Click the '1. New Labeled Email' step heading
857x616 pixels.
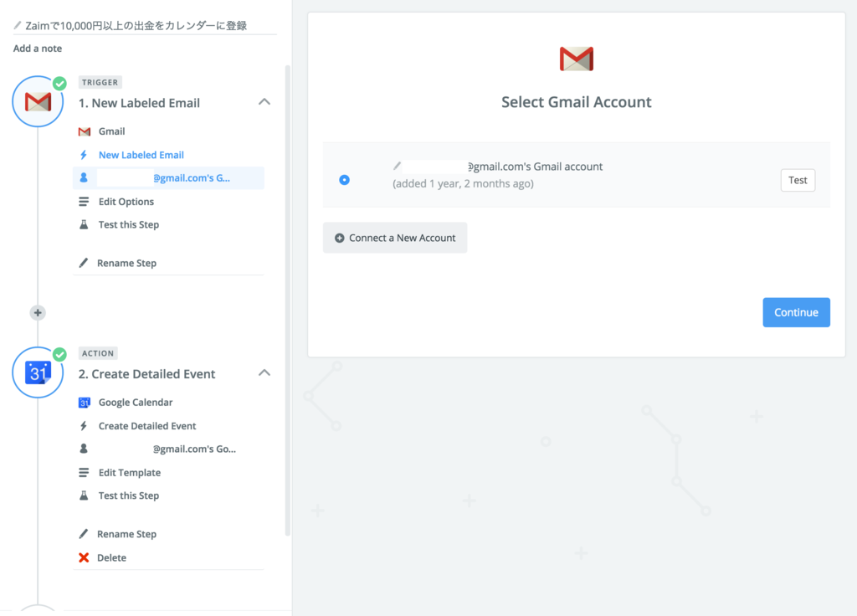140,103
